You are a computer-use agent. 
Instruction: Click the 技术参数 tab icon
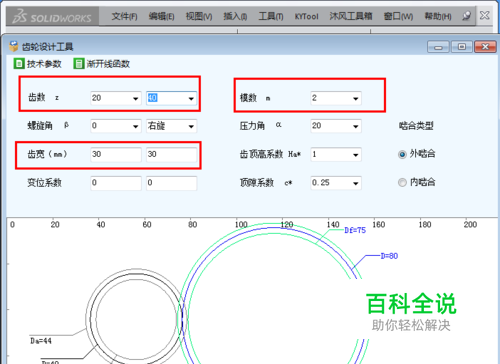click(19, 63)
